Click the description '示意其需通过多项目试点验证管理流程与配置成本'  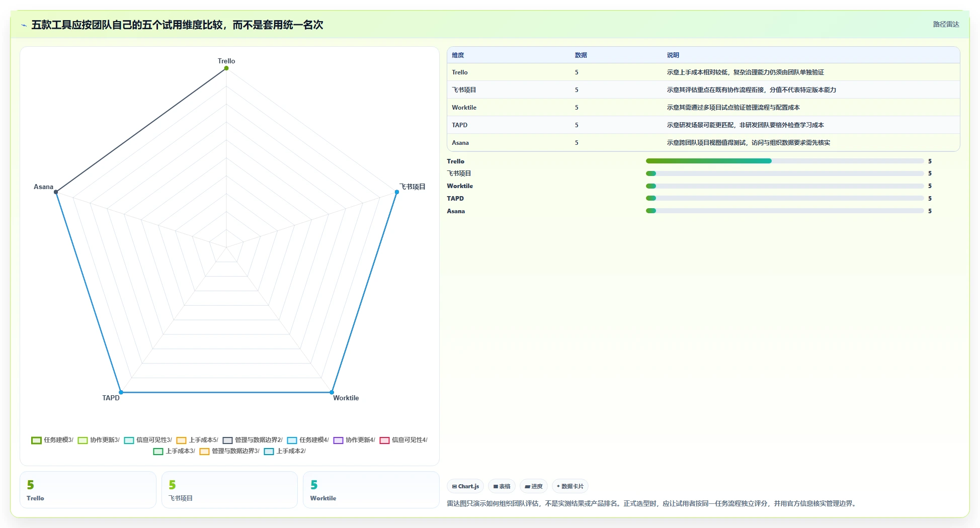tap(733, 108)
